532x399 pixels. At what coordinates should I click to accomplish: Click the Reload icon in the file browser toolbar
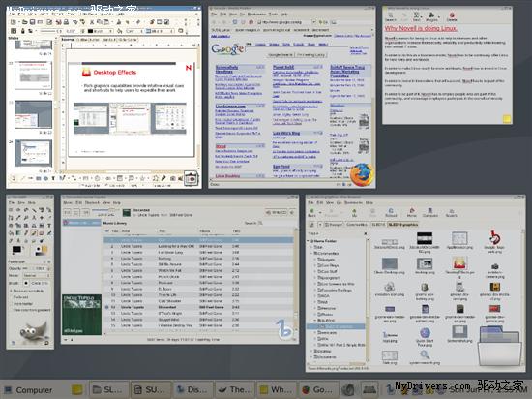coord(391,213)
